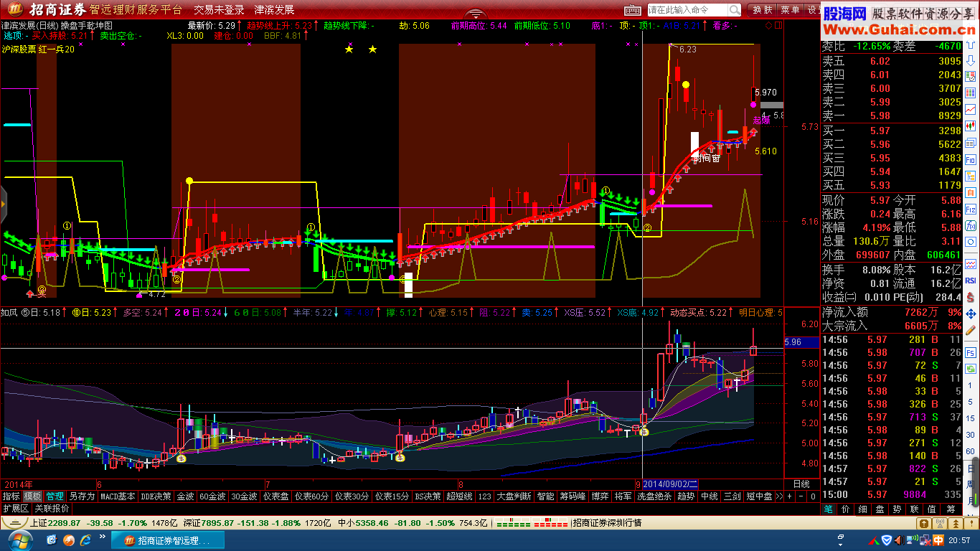
Task: Switch to the 仪表盘 tab
Action: (275, 496)
